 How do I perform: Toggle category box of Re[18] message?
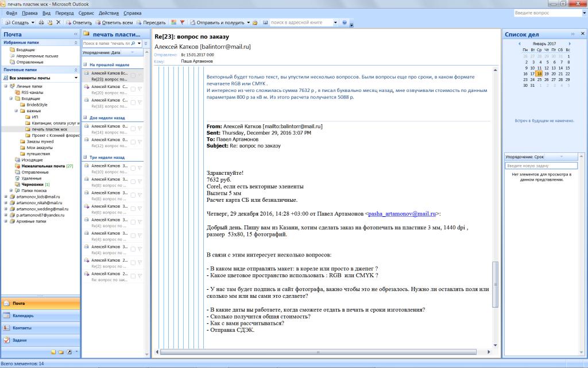(133, 102)
